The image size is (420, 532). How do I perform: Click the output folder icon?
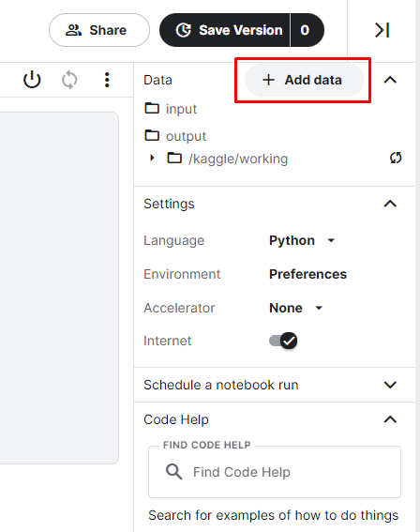(x=152, y=135)
